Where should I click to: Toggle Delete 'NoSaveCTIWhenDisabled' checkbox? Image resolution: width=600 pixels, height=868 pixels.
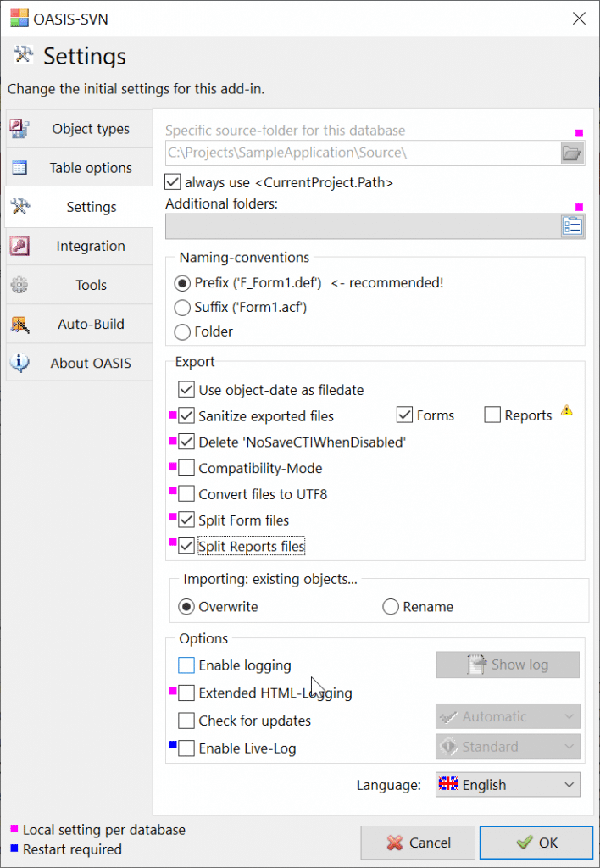186,442
